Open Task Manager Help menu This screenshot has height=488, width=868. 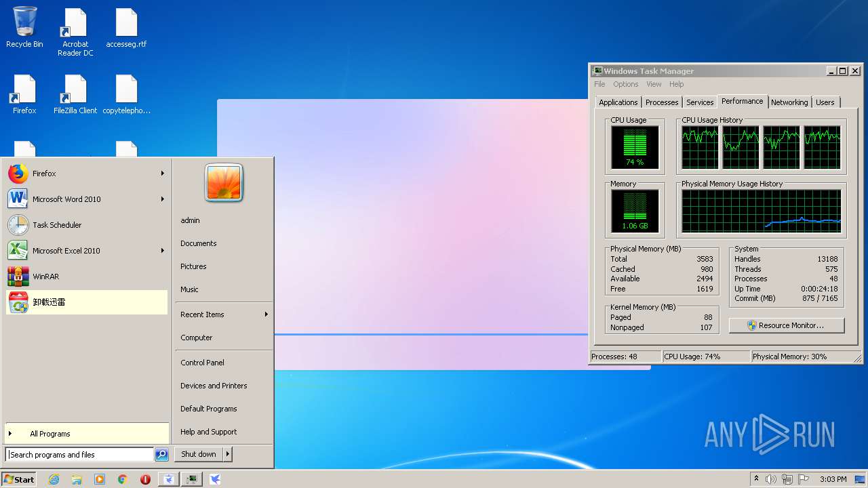click(x=677, y=84)
